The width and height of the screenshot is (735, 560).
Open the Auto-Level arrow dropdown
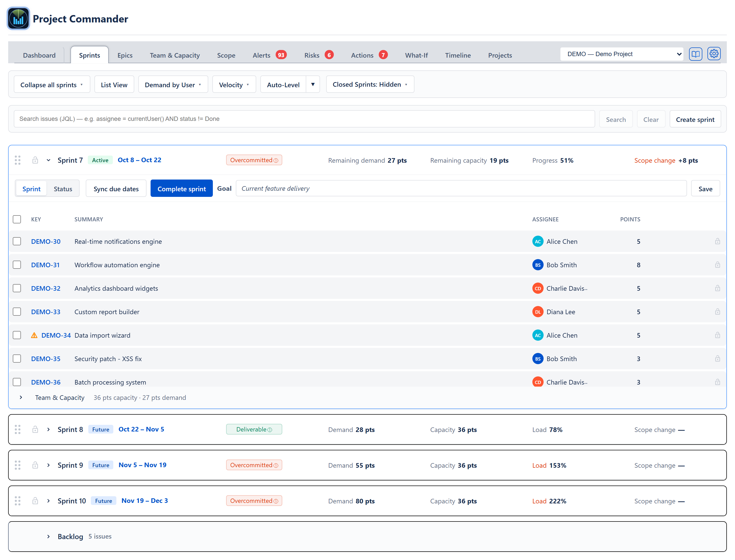coord(313,85)
